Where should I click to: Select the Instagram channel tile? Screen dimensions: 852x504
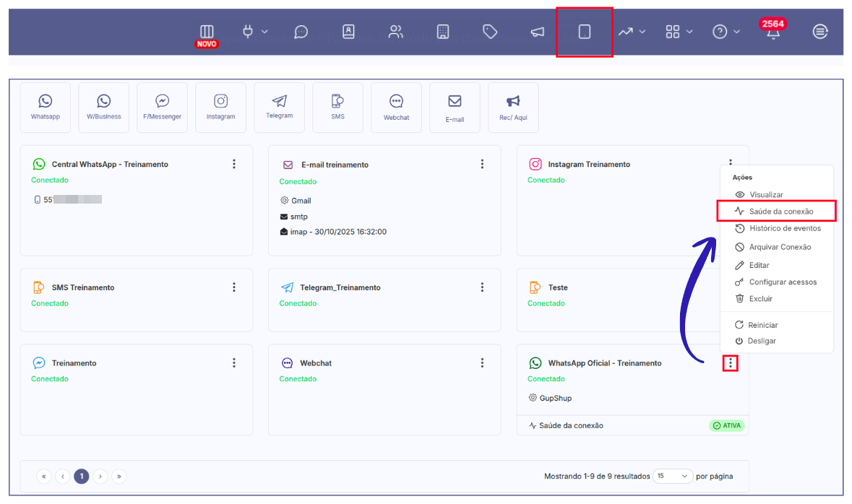(x=220, y=108)
